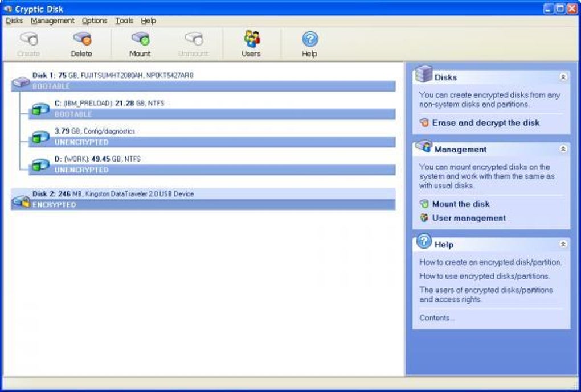Select the Disk 2 encrypted lock icon
581x392 pixels.
click(x=21, y=201)
